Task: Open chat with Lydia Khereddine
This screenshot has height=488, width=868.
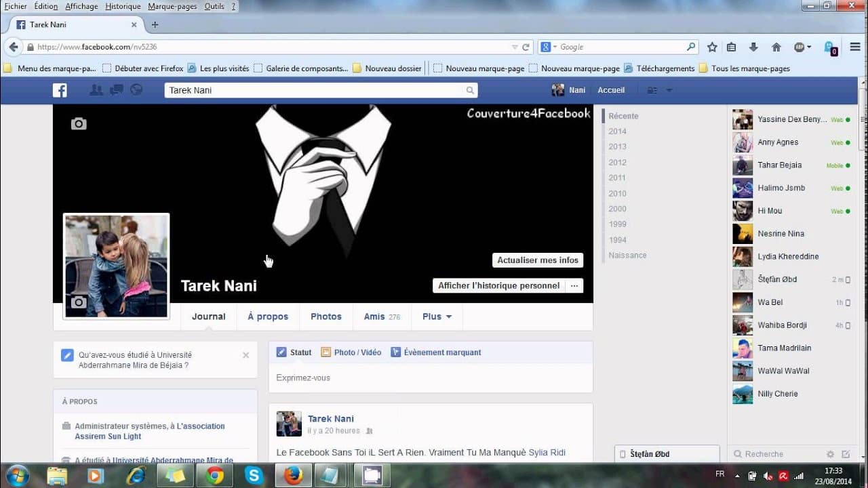Action: (791, 257)
